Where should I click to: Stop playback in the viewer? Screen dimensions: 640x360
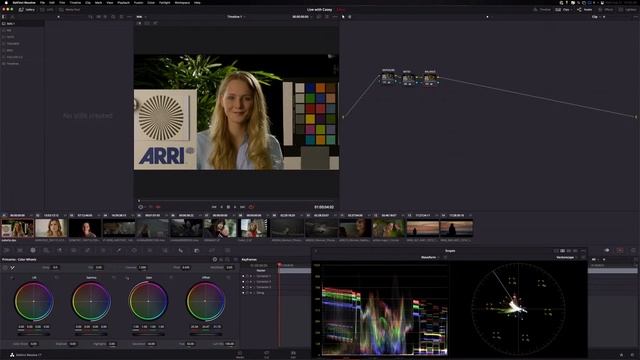(x=228, y=207)
